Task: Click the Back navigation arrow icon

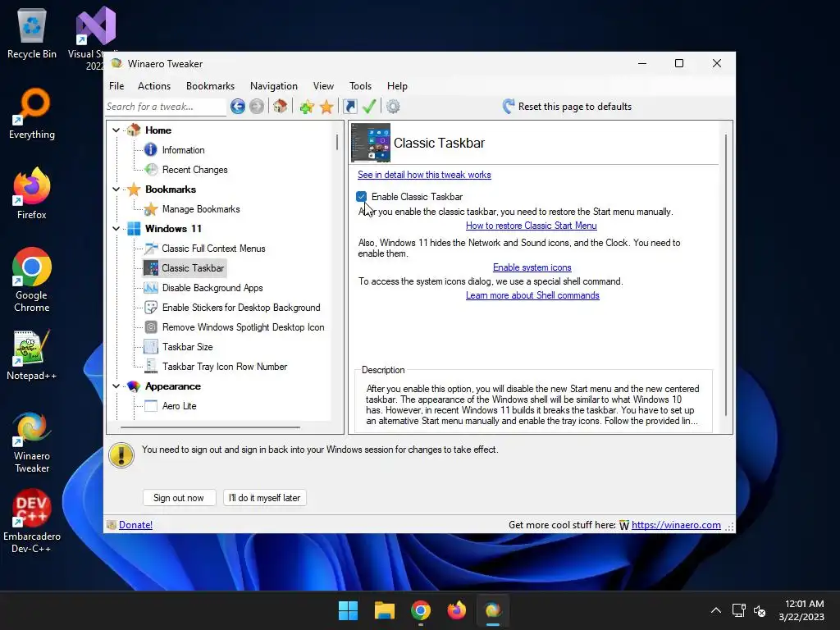Action: tap(238, 107)
